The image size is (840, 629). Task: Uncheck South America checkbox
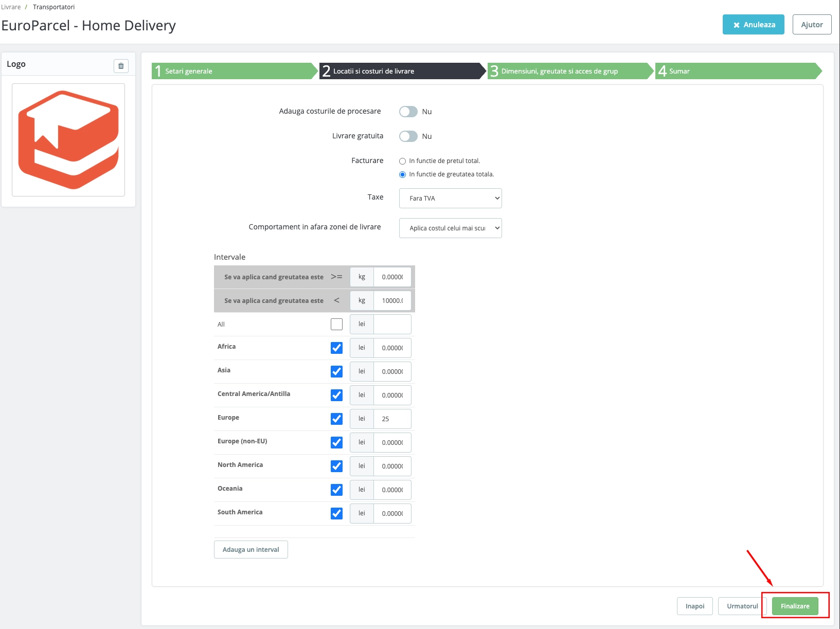tap(336, 513)
